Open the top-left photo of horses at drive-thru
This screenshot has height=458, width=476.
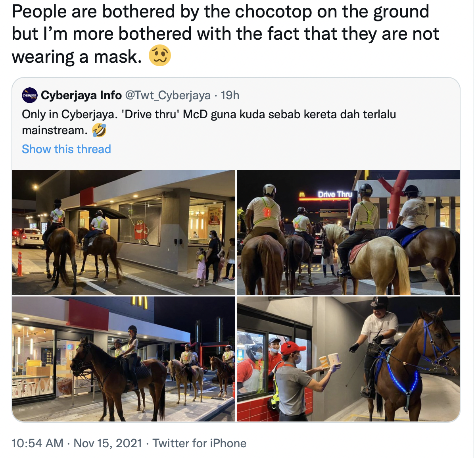pyautogui.click(x=124, y=232)
